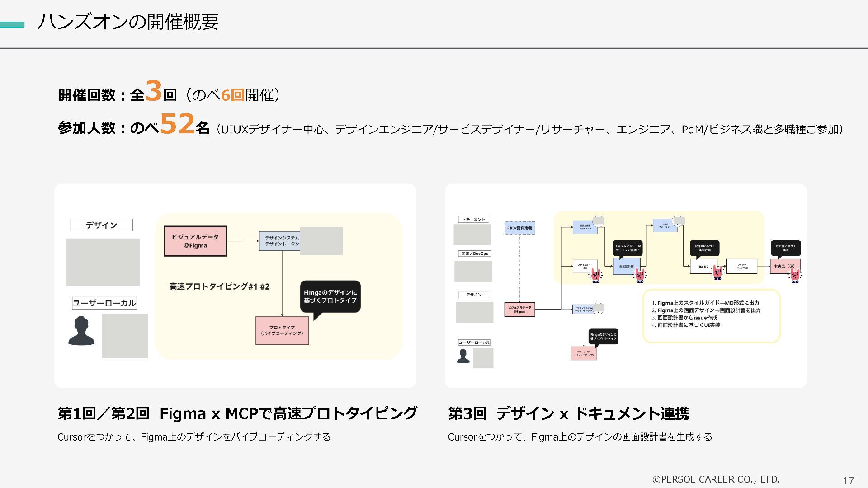Viewport: 868px width, 488px height.
Task: Click the 第1回/第2回 Figma x MCP heading
Action: [237, 413]
